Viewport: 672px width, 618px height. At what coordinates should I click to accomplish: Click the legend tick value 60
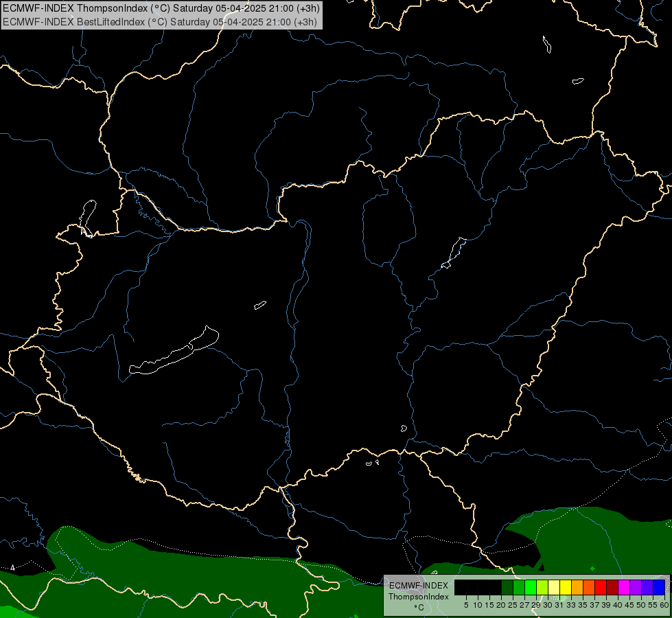point(664,605)
